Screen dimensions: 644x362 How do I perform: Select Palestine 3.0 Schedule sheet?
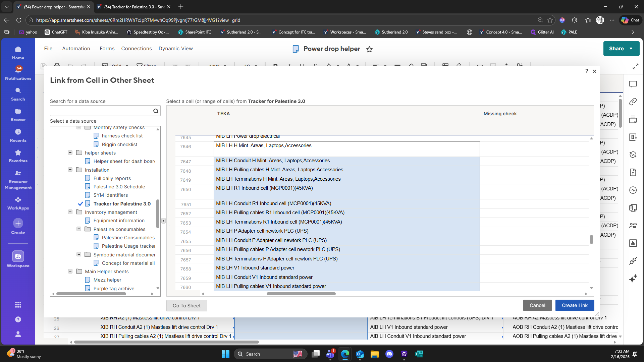click(119, 187)
